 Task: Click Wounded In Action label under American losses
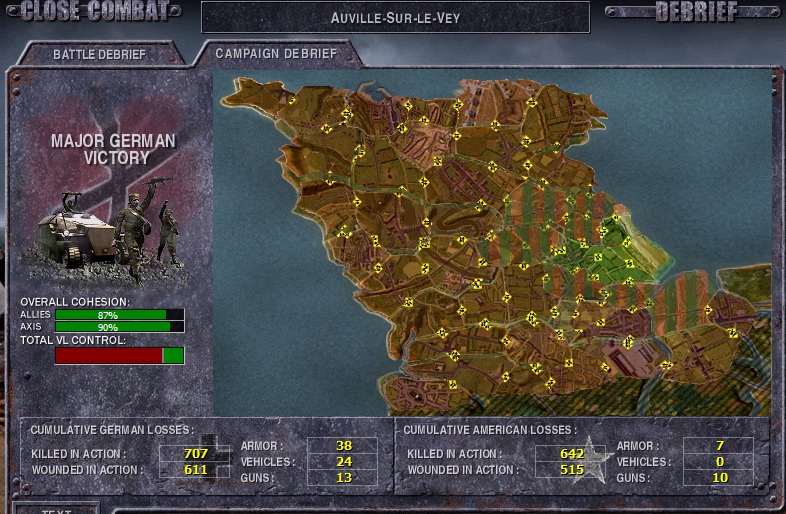(x=463, y=470)
